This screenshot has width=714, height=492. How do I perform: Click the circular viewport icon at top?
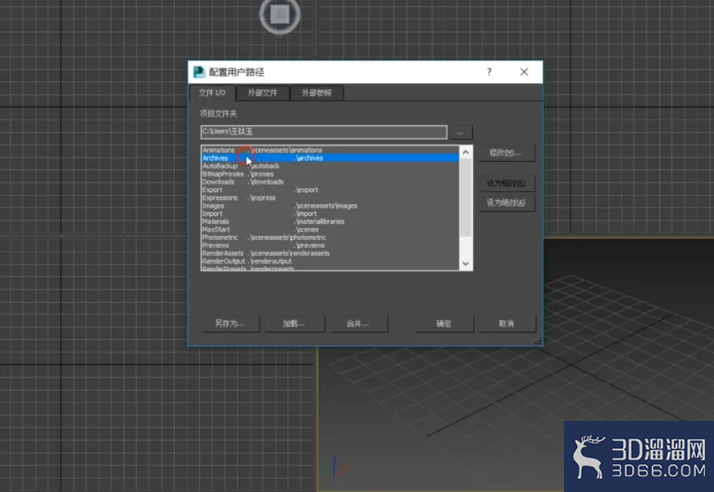tap(280, 14)
